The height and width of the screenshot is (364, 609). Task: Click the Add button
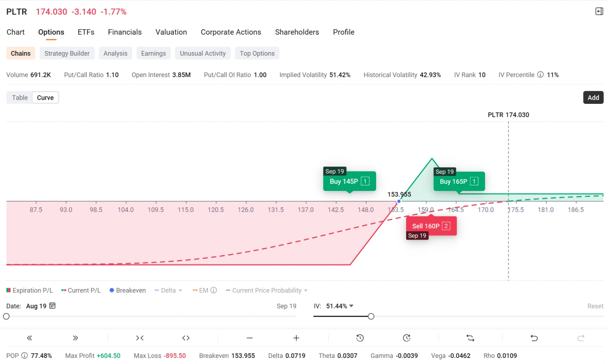point(593,97)
